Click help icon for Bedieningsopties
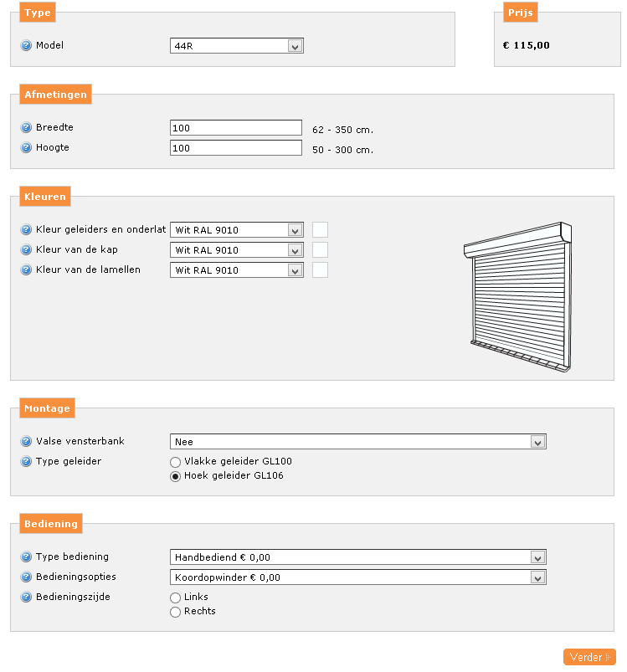 [26, 577]
